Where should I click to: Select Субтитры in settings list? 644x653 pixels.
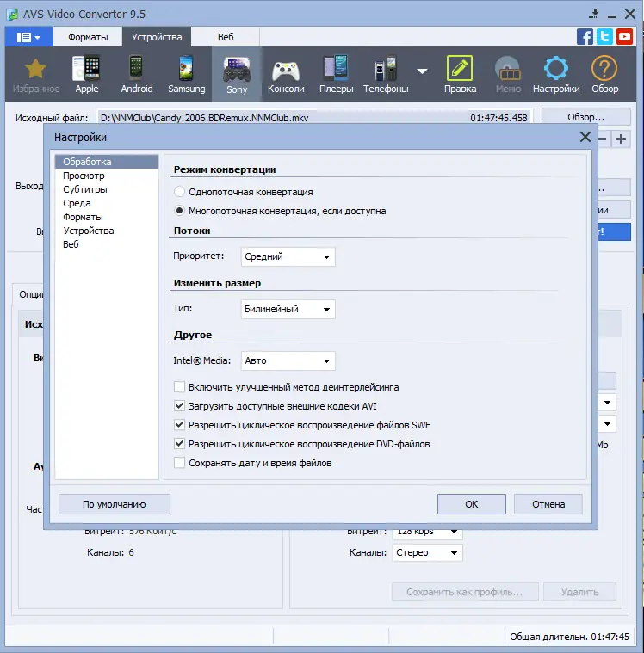click(107, 189)
